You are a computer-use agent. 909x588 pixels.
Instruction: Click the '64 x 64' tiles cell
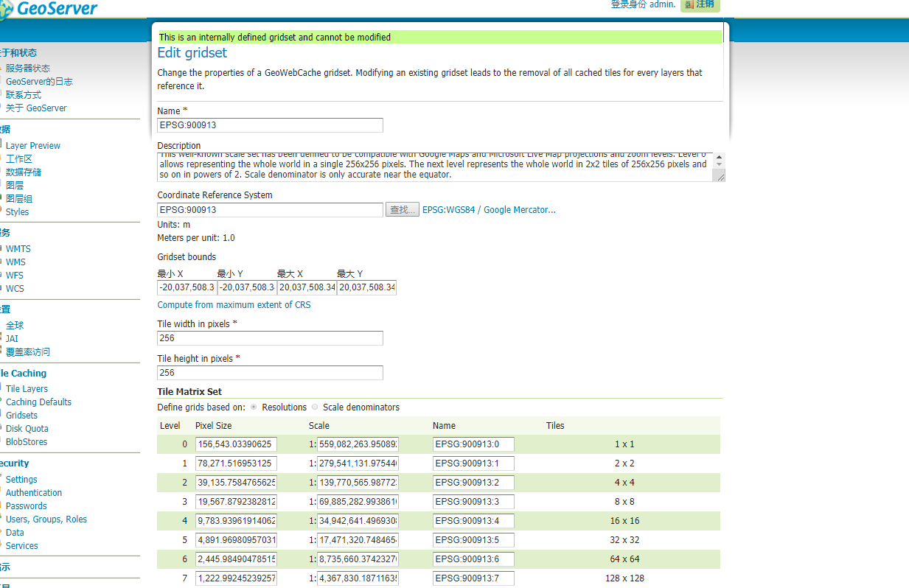click(624, 559)
